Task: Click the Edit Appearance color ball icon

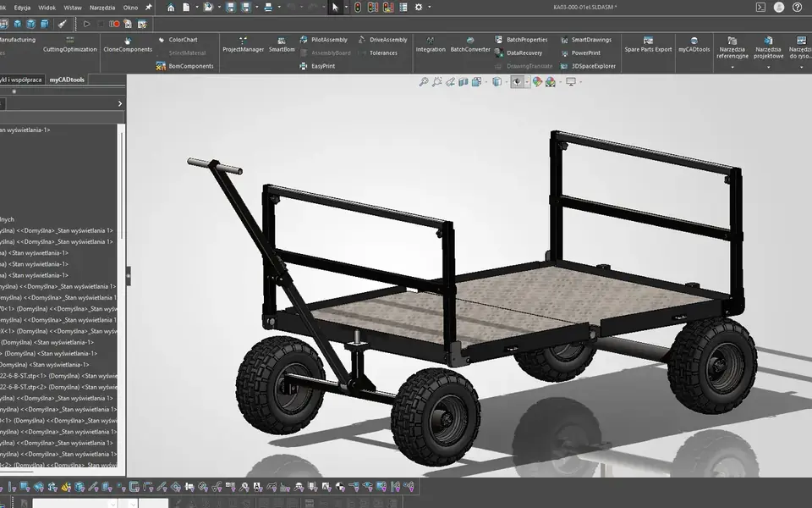Action: pos(537,82)
